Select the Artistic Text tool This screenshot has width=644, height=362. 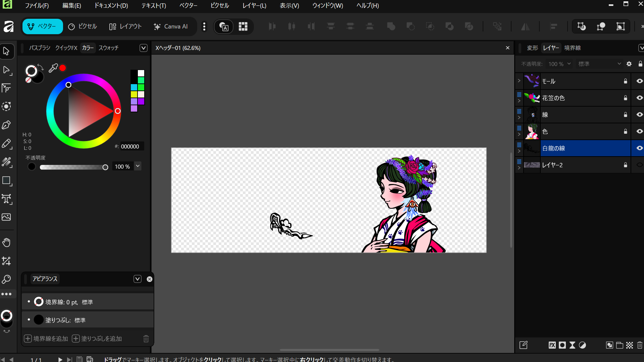point(6,199)
